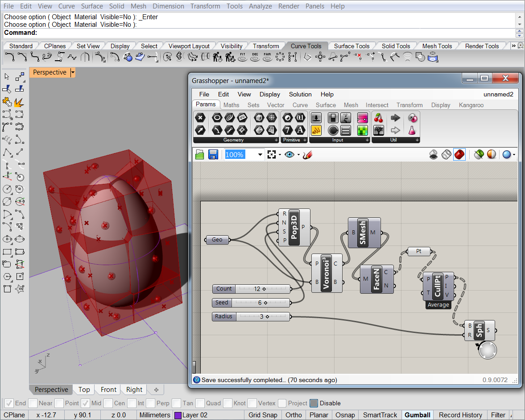The width and height of the screenshot is (525, 420).
Task: Open the zoom percentage dropdown
Action: point(260,154)
